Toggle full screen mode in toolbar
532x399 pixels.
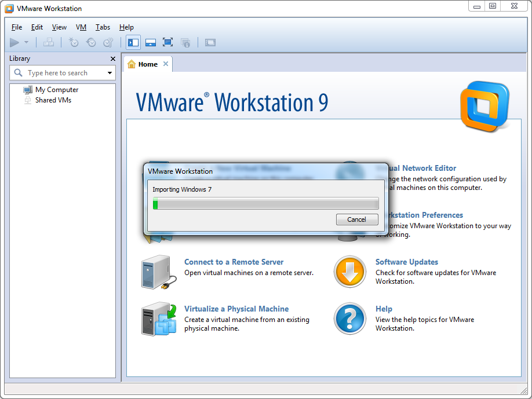pos(167,42)
